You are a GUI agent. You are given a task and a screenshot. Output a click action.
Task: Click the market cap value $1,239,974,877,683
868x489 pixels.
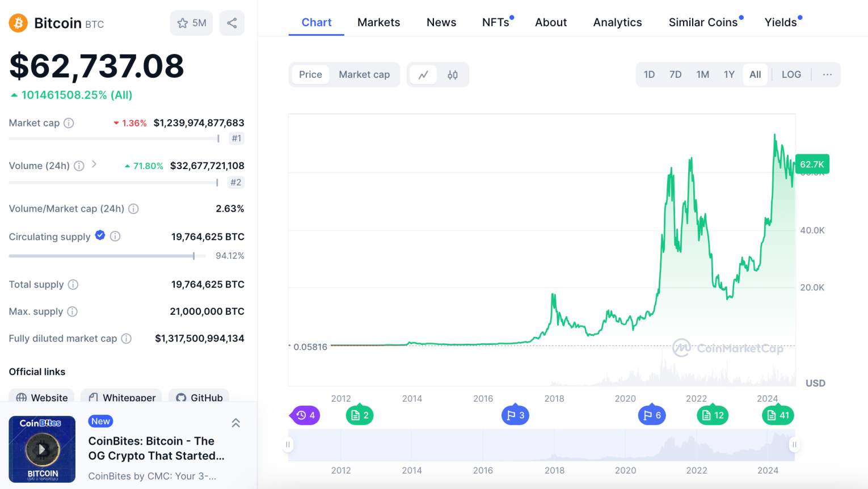point(199,123)
